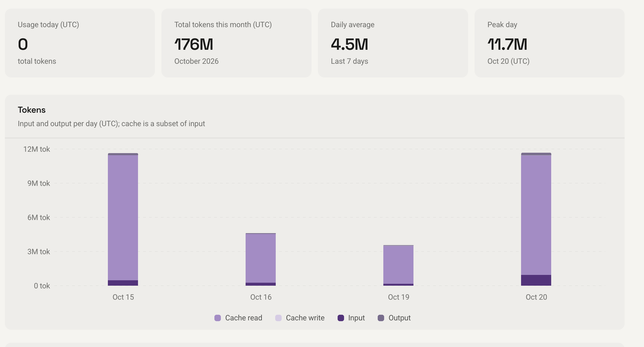The width and height of the screenshot is (644, 347).
Task: Select the Oct 15 cache read bar
Action: (123, 218)
